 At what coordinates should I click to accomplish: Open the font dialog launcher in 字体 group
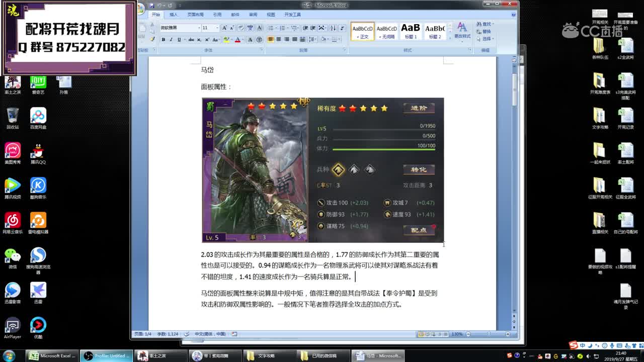pos(261,50)
